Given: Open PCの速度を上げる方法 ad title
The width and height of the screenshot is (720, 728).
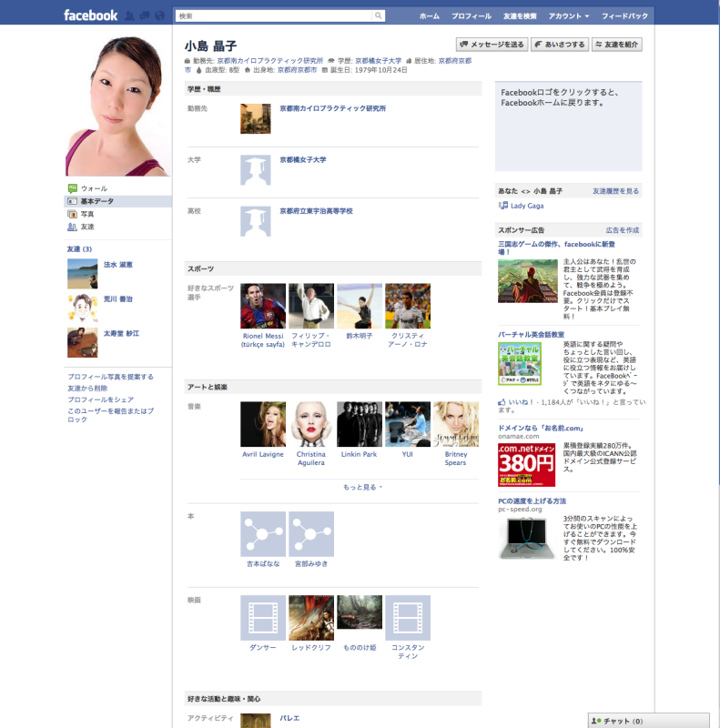Looking at the screenshot, I should click(x=532, y=501).
